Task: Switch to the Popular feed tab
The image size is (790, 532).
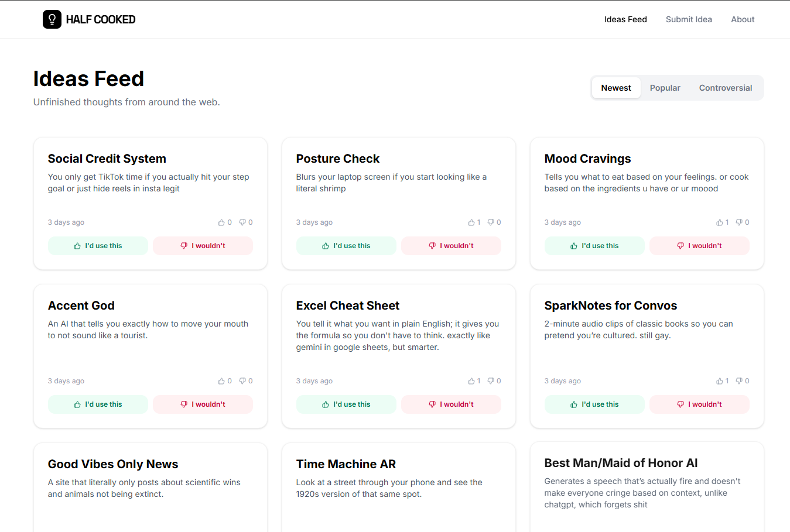Action: click(x=665, y=87)
